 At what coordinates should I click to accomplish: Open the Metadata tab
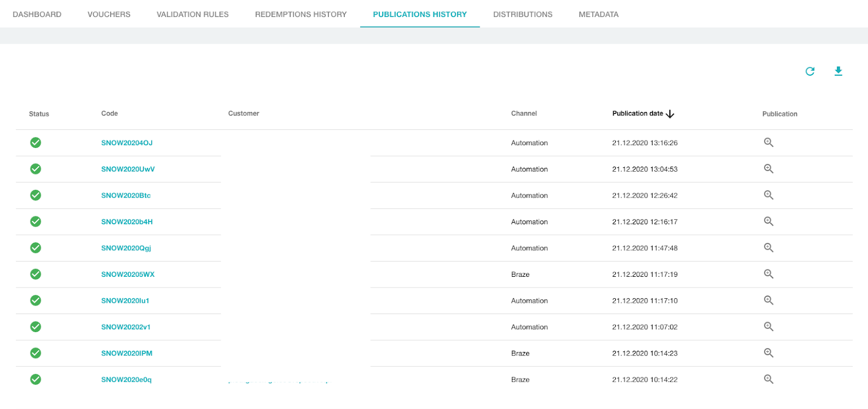[x=598, y=14]
